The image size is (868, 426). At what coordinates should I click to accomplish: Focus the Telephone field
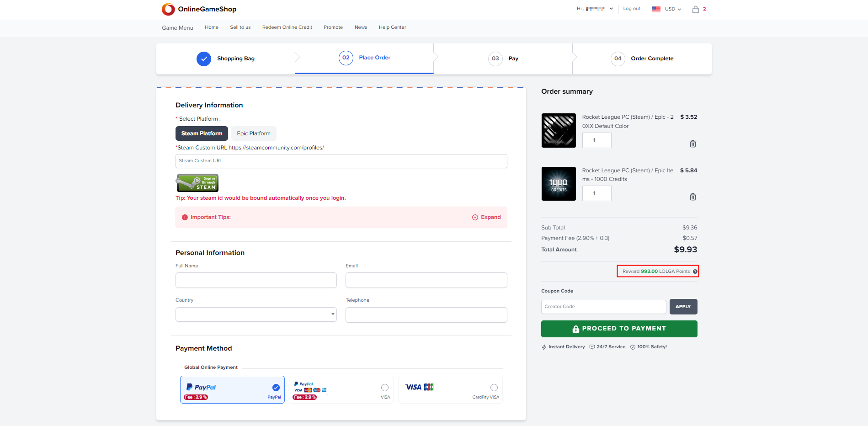click(426, 315)
